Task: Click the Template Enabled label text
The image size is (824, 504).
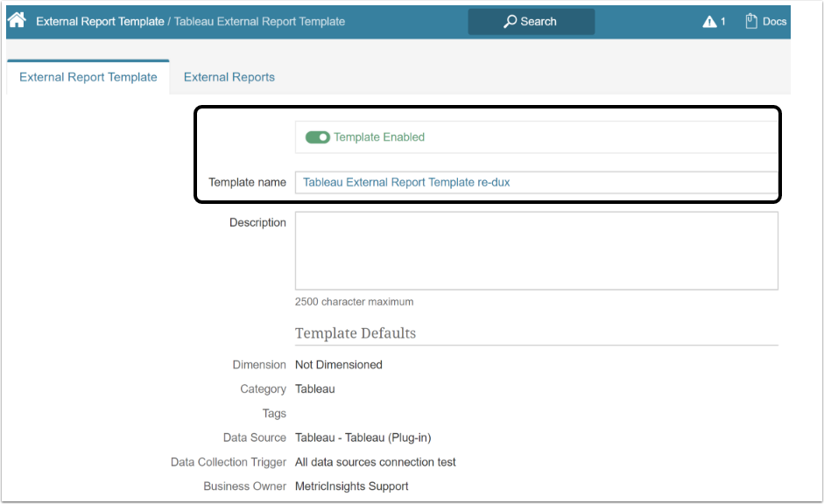Action: tap(379, 137)
